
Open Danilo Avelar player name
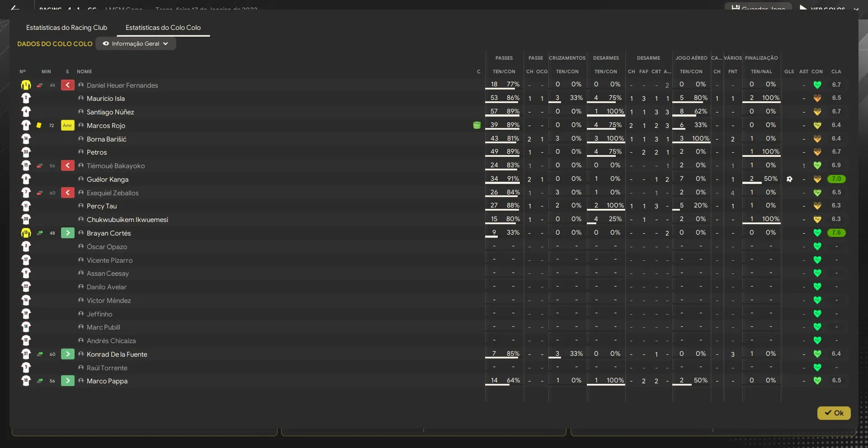[107, 287]
